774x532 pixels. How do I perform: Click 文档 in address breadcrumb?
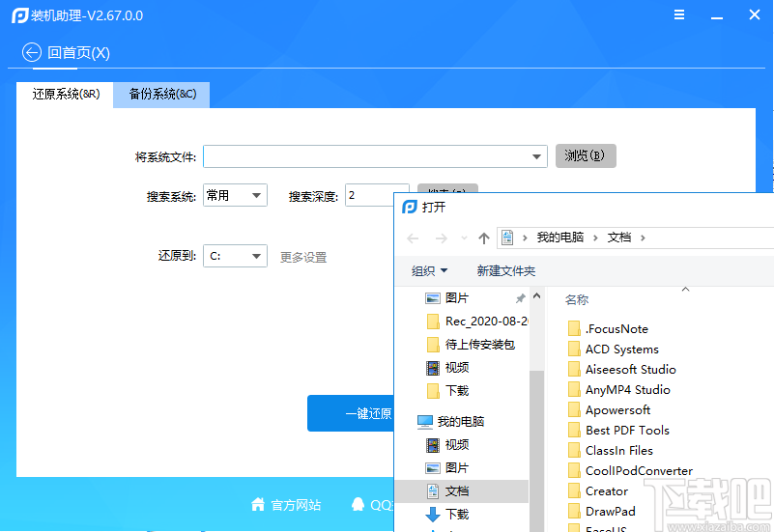[619, 238]
